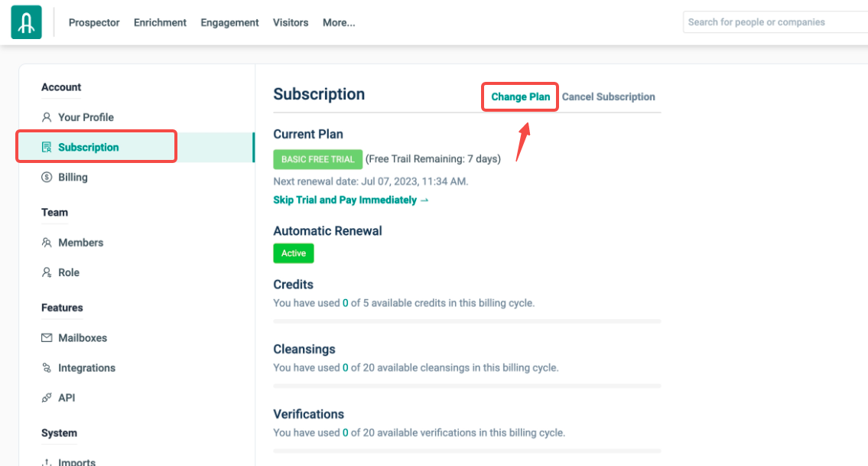Click Skip Trial and Pay Immediately link
Screen dimensions: 868x466
351,200
